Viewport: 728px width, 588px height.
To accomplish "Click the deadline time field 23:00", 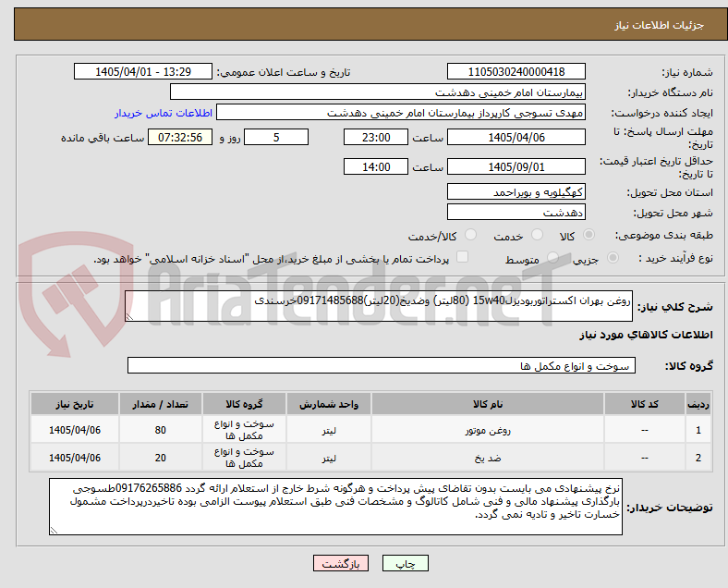I will [x=376, y=137].
